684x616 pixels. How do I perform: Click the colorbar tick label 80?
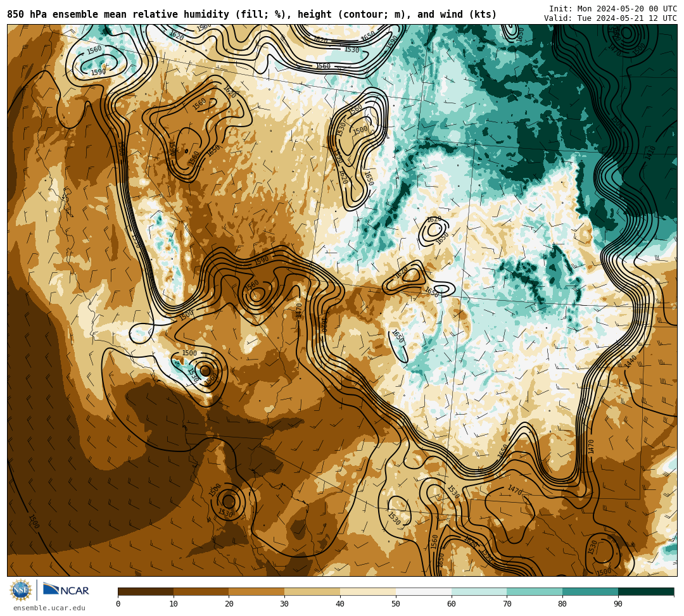pyautogui.click(x=562, y=604)
